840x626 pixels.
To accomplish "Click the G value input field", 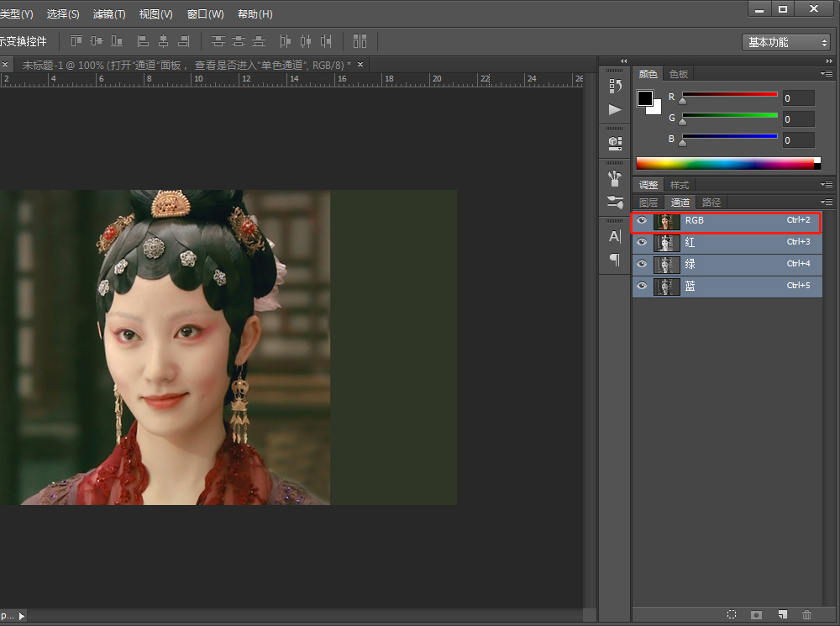I will (798, 119).
